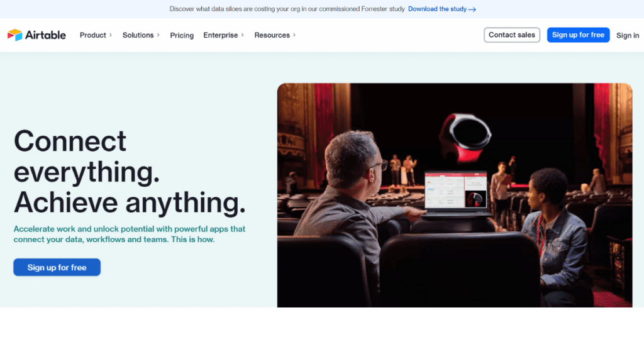Select the Resources menu label
Screen dimensions: 644x337
[x=272, y=35]
